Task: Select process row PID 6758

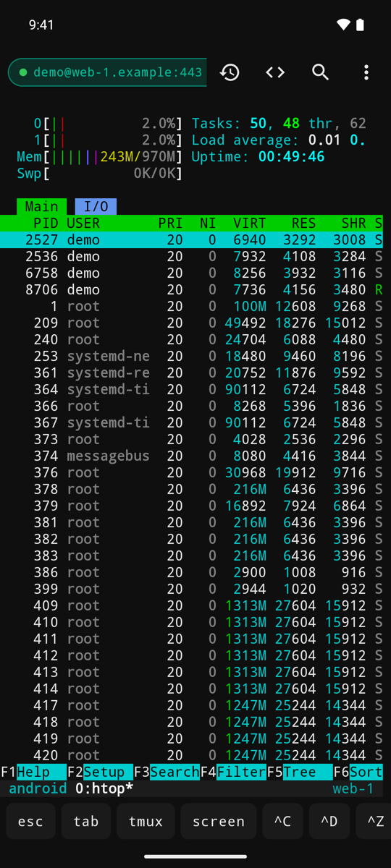Action: pyautogui.click(x=192, y=273)
